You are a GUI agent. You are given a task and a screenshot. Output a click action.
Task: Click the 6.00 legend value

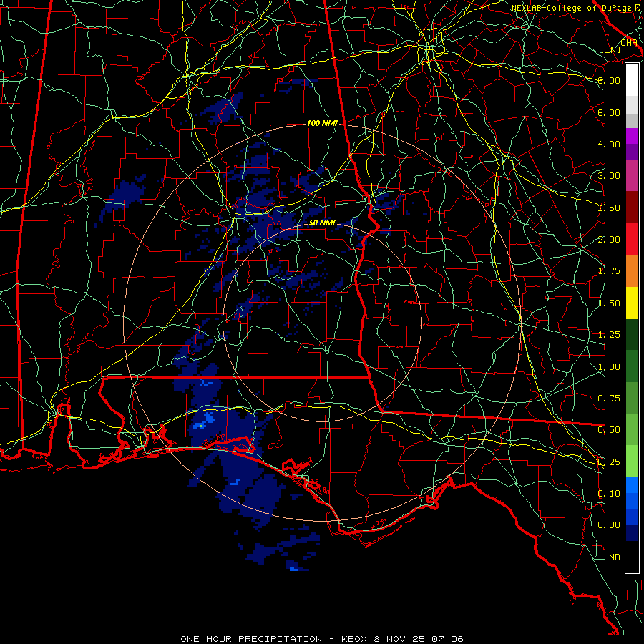[x=609, y=112]
